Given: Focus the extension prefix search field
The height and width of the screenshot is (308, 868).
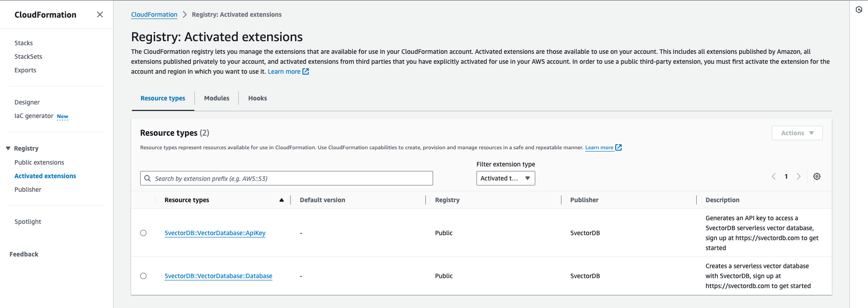Looking at the screenshot, I should (287, 178).
